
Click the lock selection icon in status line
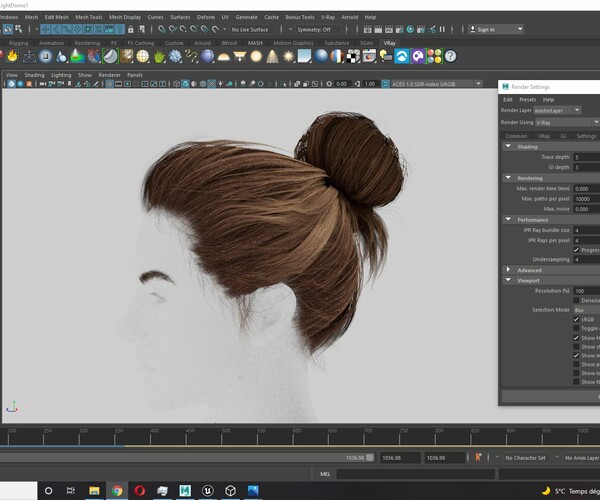coord(130,29)
